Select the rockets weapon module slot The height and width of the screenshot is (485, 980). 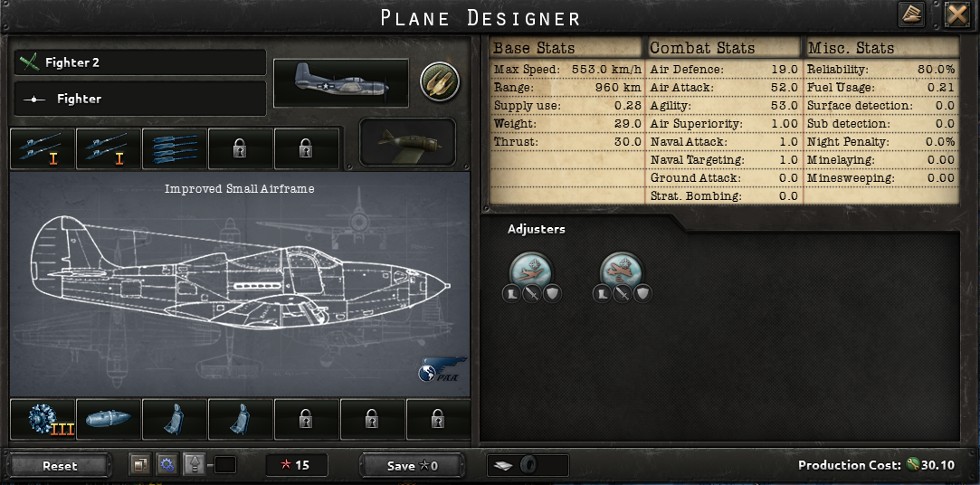tap(175, 148)
